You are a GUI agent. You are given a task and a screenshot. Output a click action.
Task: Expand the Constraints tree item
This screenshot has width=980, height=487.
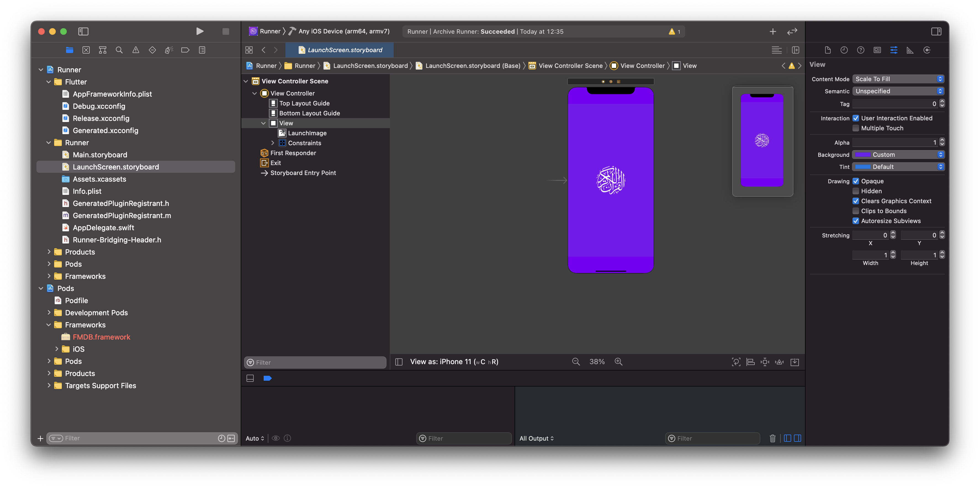click(x=272, y=143)
